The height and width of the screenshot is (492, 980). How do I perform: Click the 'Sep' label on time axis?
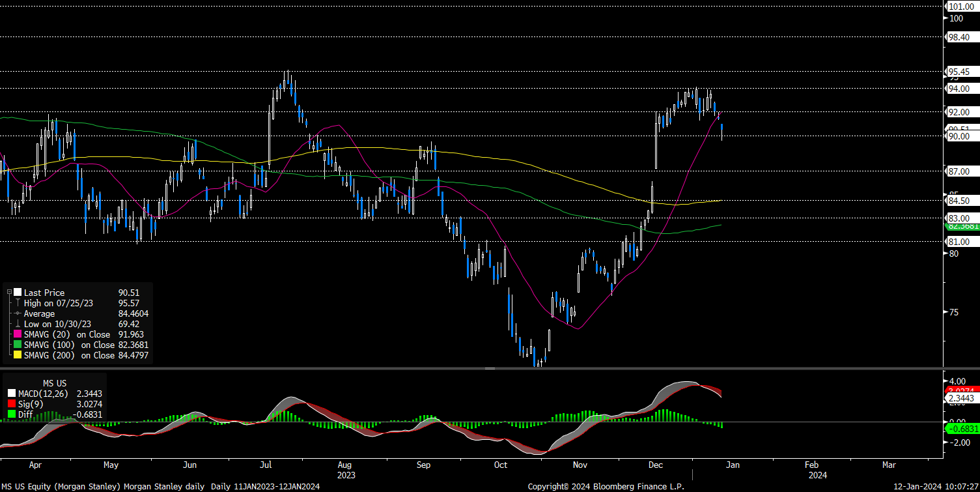[423, 465]
